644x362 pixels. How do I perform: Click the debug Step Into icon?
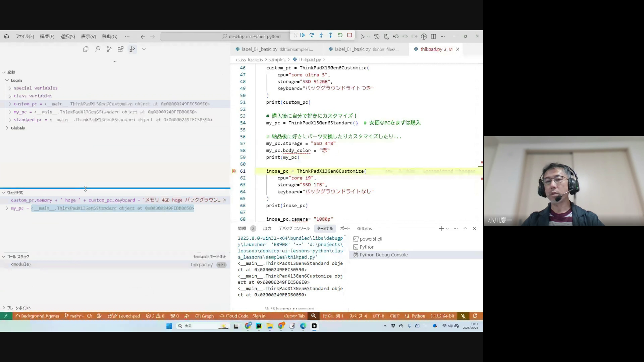click(x=321, y=35)
